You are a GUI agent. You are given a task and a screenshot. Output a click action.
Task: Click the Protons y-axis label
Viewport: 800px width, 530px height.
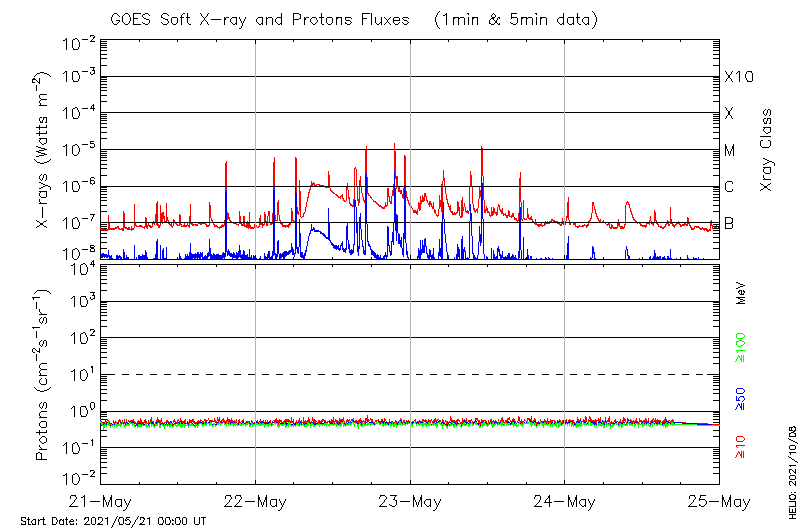[x=44, y=375]
